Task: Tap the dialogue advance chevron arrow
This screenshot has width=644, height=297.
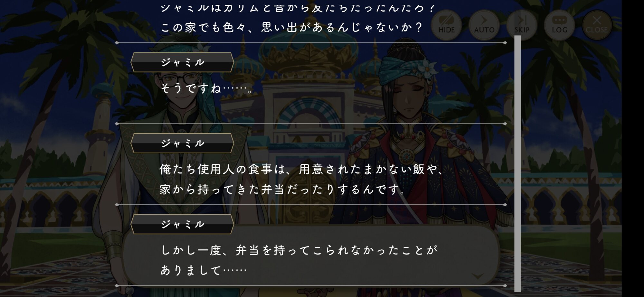Action: click(x=478, y=276)
